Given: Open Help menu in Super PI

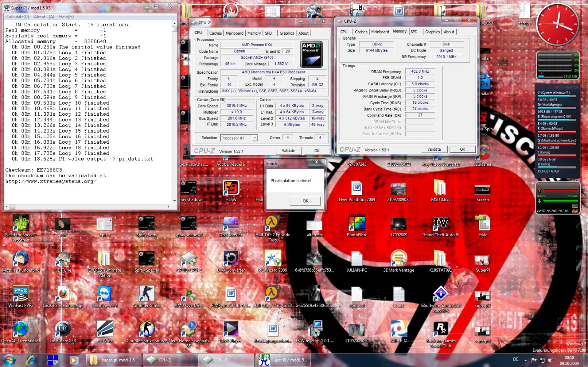Looking at the screenshot, I should coord(66,17).
